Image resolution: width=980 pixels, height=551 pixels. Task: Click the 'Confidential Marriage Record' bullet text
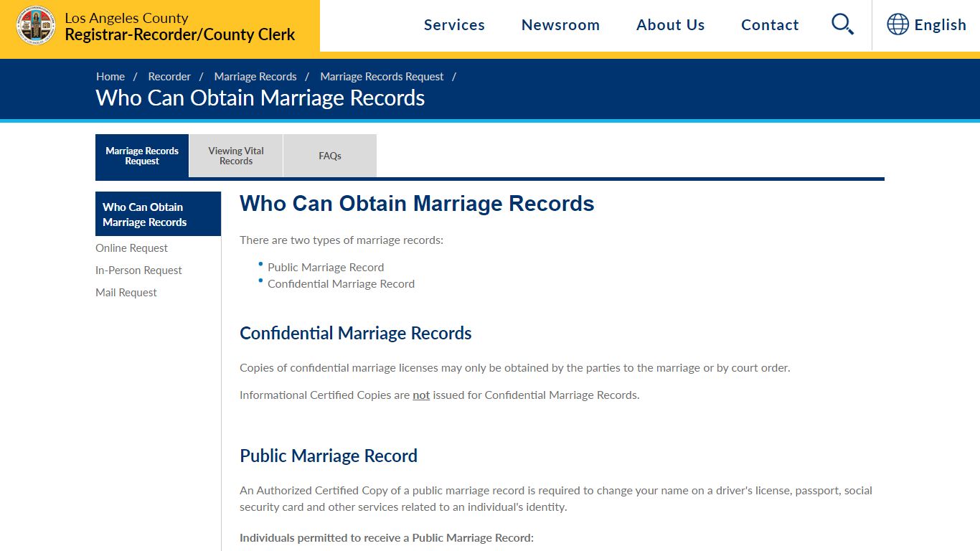tap(341, 284)
